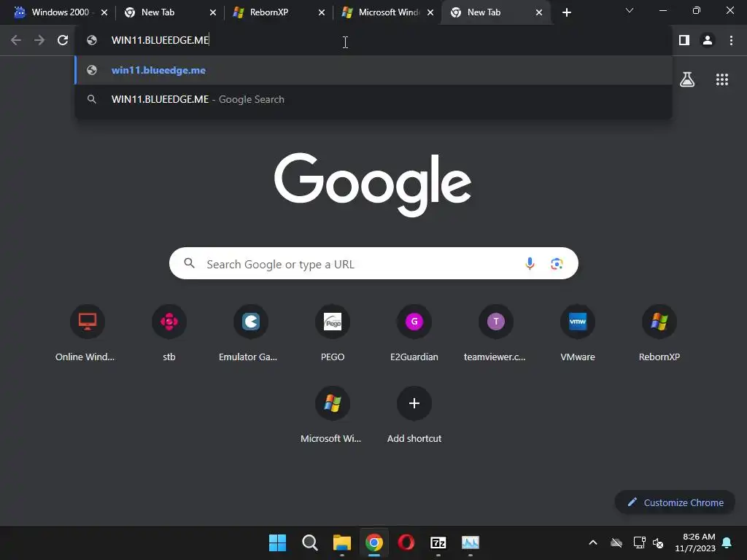The height and width of the screenshot is (560, 747).
Task: Select win11.blueedge.me suggestion
Action: (373, 70)
